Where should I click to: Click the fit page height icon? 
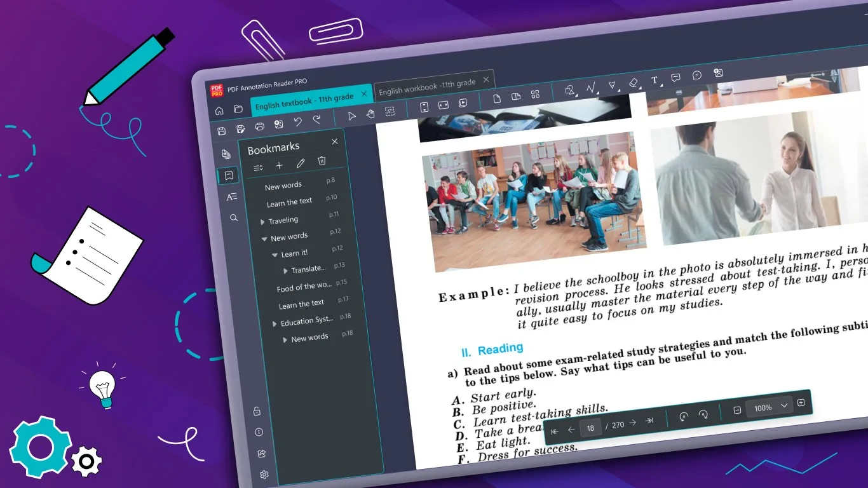click(x=425, y=106)
